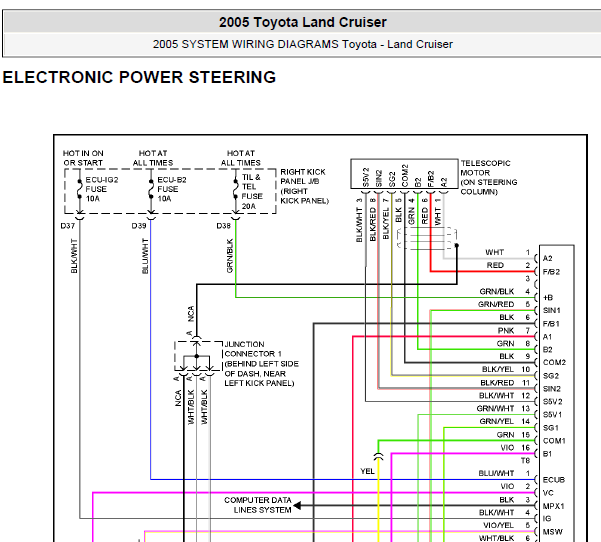
Task: Click the ECU-B2 FUSE 10A label
Action: coord(172,189)
